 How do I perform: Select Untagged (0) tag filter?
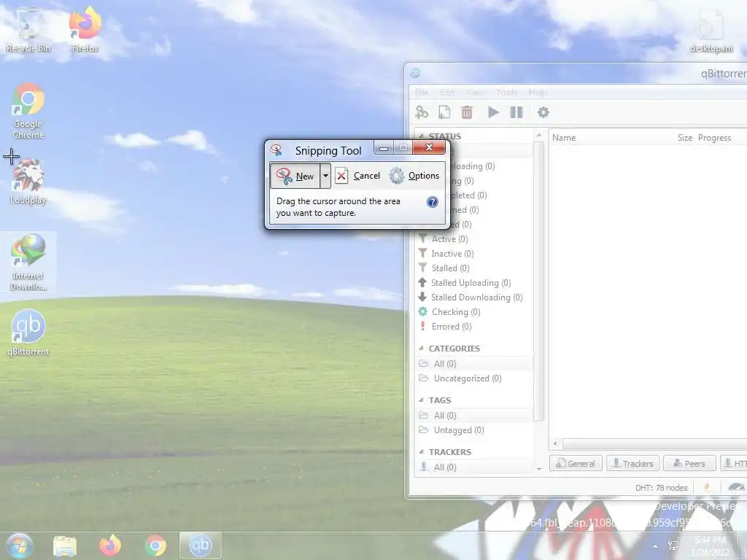point(451,430)
